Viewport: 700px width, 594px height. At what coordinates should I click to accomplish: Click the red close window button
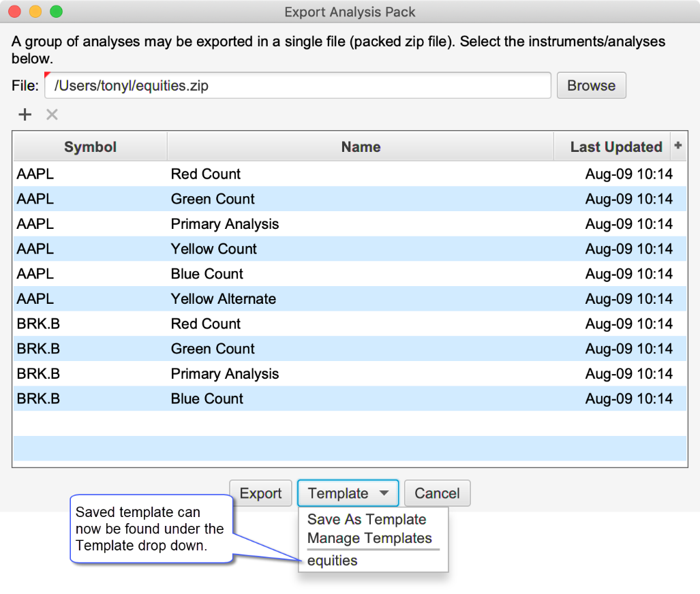pos(16,12)
